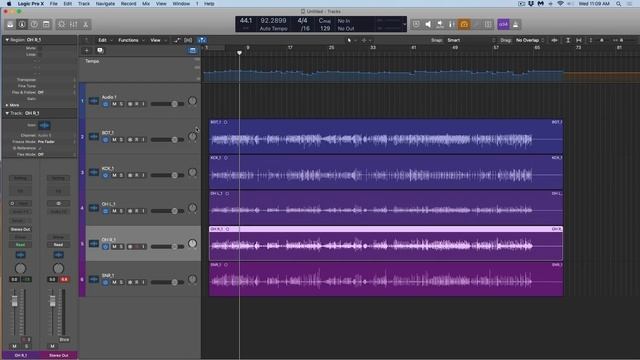Click Read automation button on OH R_1 strip

pyautogui.click(x=20, y=245)
